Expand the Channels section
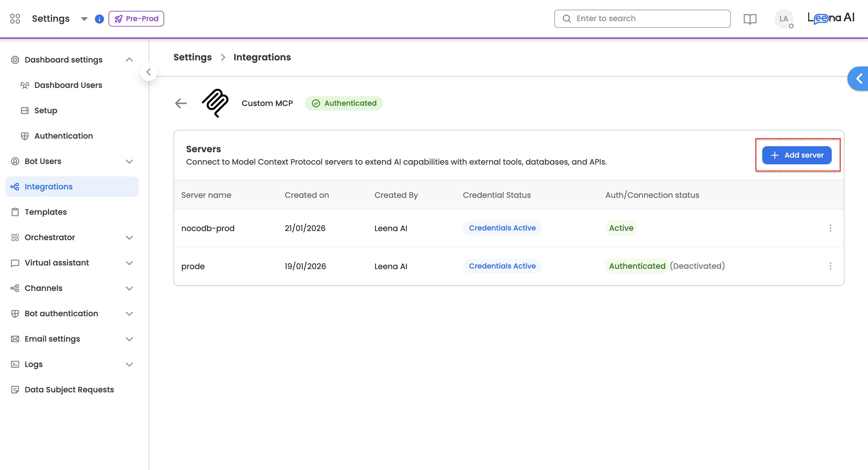Screen dimensions: 868x470 [x=129, y=288]
